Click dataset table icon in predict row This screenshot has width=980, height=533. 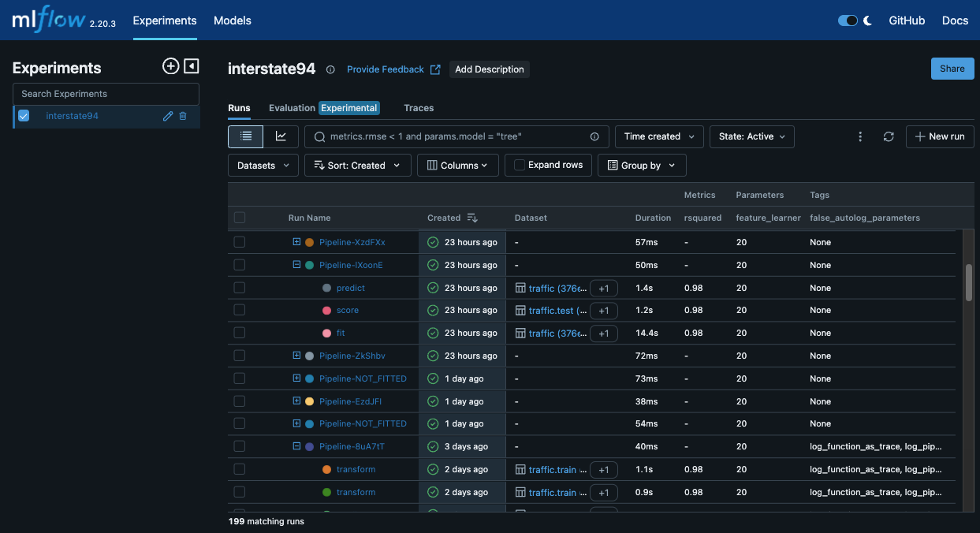(x=520, y=288)
